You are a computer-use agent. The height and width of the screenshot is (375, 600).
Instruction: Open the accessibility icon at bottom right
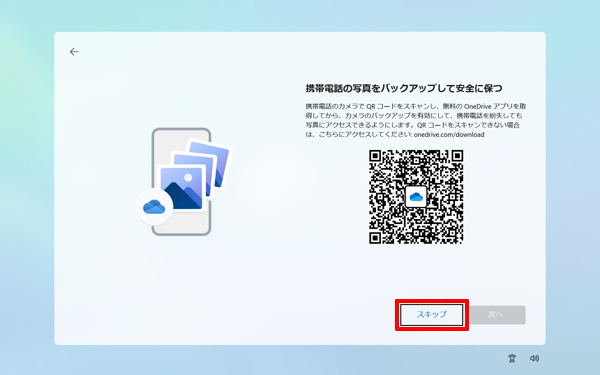coord(512,358)
